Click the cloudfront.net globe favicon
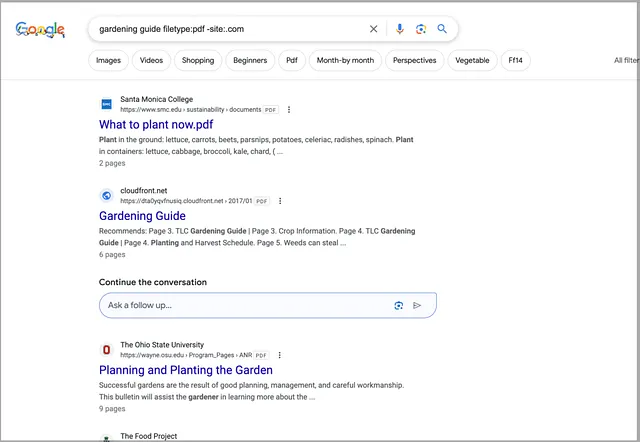Image resolution: width=640 pixels, height=442 pixels. pos(107,195)
